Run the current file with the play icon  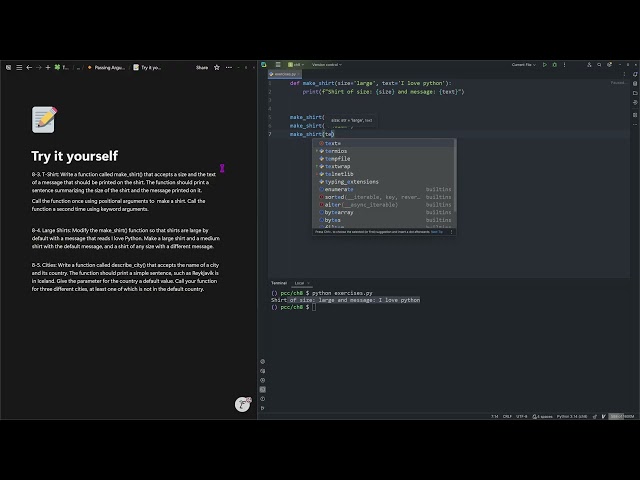[x=544, y=64]
